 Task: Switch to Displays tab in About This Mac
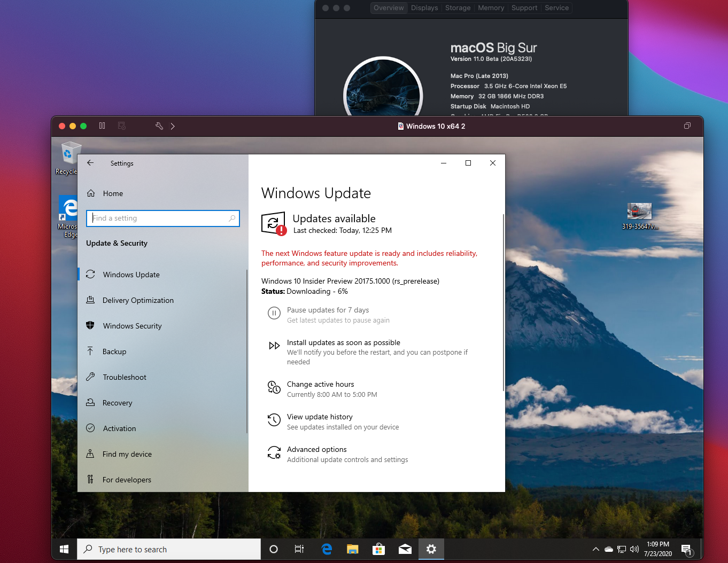424,8
